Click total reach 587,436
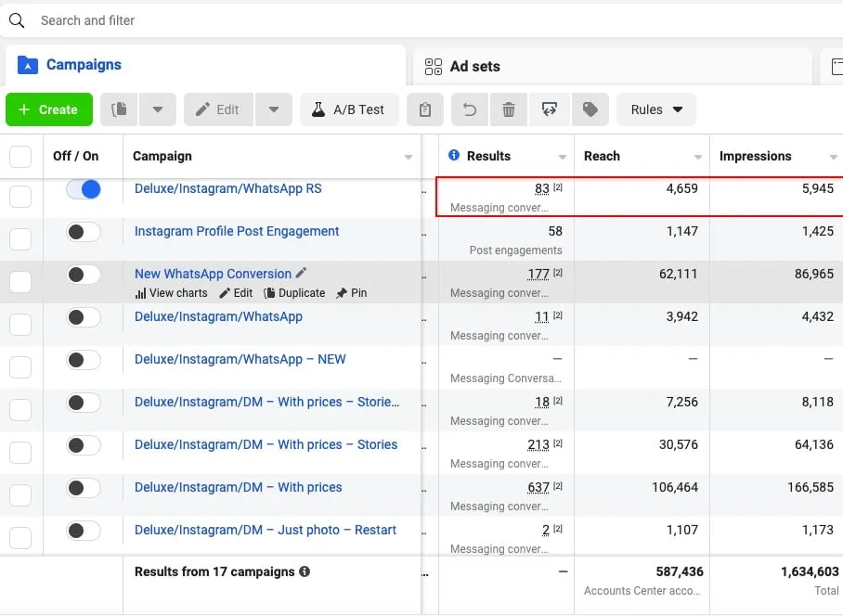The width and height of the screenshot is (843, 616). tap(680, 571)
